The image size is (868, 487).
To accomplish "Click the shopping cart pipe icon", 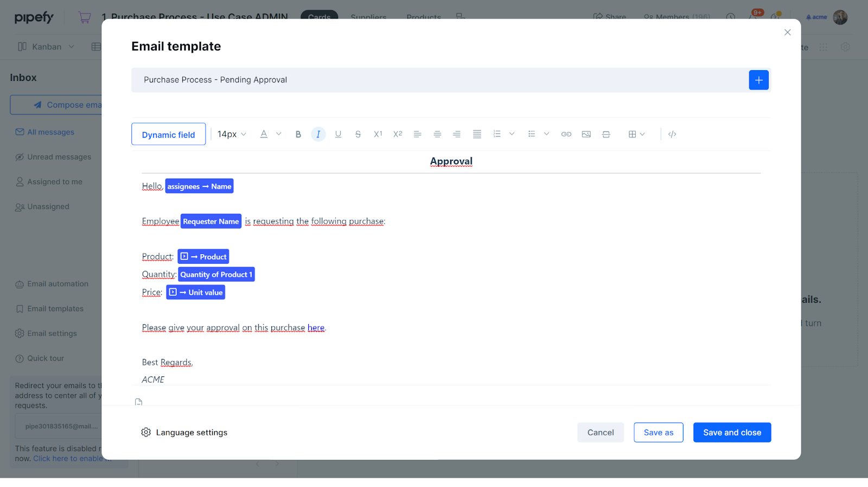I will tap(85, 17).
